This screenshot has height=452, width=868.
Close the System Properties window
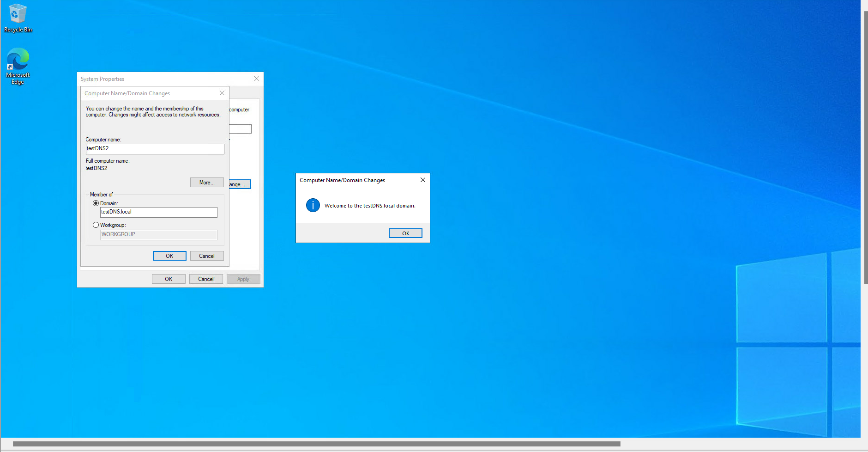(x=256, y=79)
